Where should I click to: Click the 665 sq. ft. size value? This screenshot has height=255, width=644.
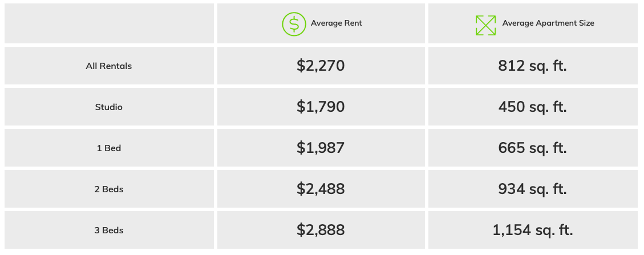point(532,148)
